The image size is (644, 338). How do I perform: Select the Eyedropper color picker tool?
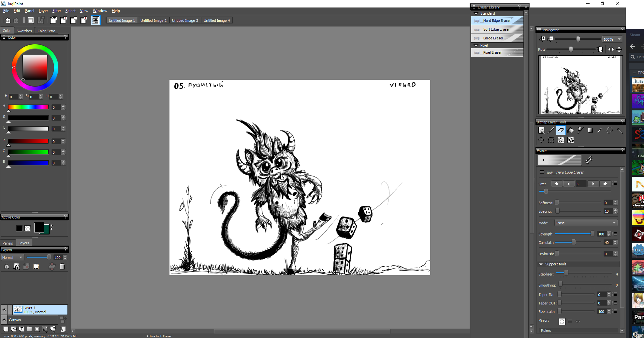click(x=600, y=131)
